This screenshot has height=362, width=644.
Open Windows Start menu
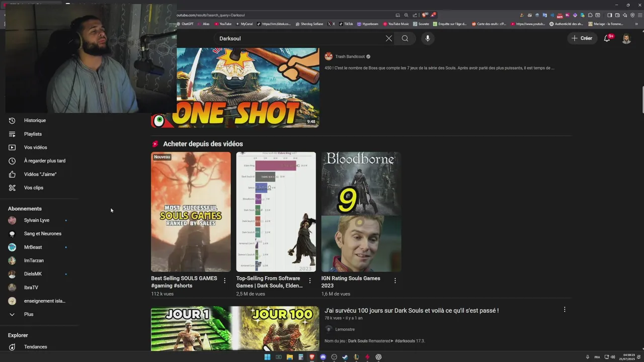click(x=267, y=357)
